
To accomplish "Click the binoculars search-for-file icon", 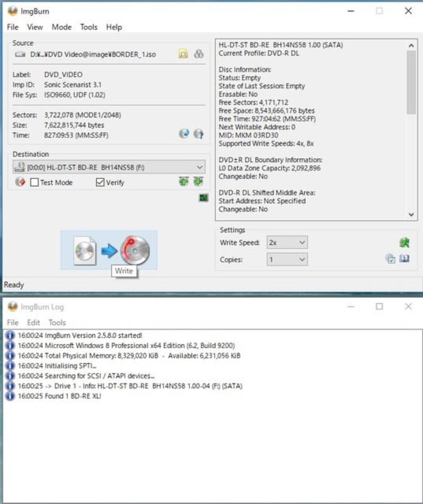I will coord(198,54).
